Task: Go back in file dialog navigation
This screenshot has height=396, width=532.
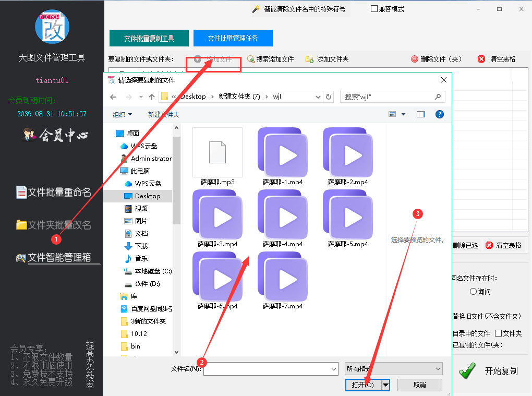Action: [x=113, y=97]
